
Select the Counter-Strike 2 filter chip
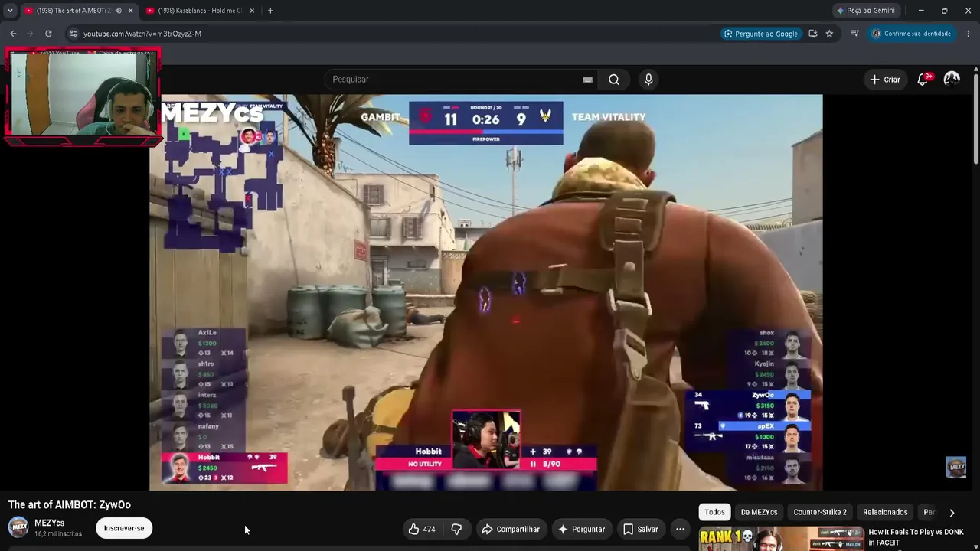[x=820, y=512]
